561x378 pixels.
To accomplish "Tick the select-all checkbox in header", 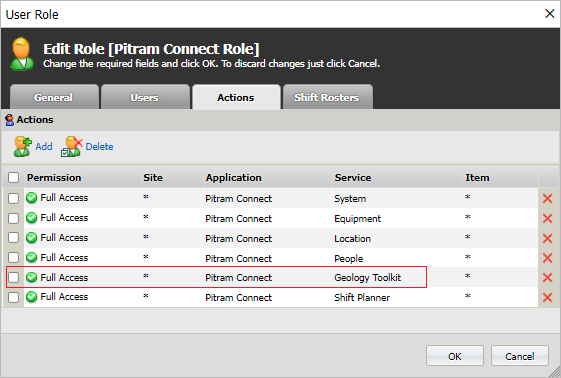I will [x=13, y=177].
